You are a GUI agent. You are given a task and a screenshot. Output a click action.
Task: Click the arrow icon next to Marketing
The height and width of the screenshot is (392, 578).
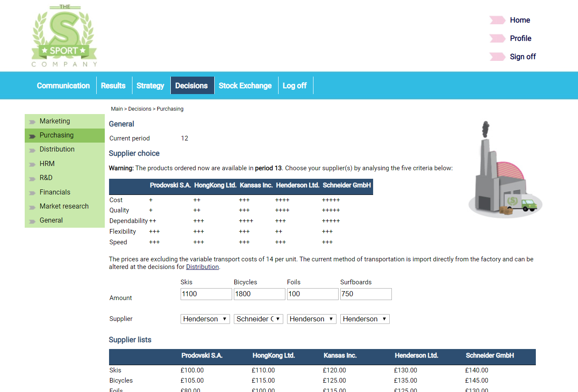(32, 122)
